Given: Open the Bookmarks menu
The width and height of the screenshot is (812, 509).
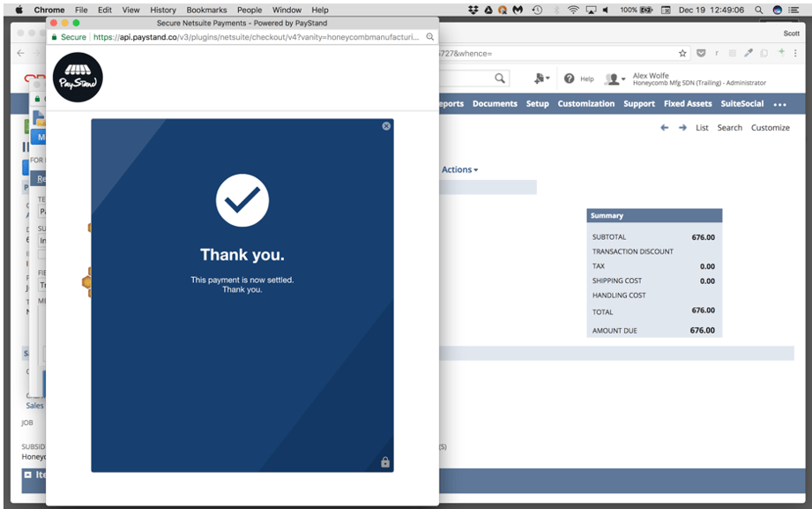Looking at the screenshot, I should [206, 10].
